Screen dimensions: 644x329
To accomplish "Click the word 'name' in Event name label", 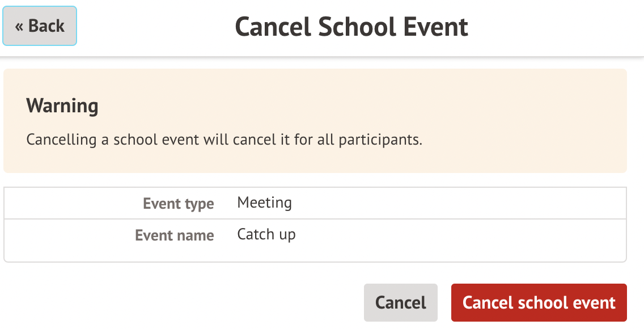I will 196,235.
